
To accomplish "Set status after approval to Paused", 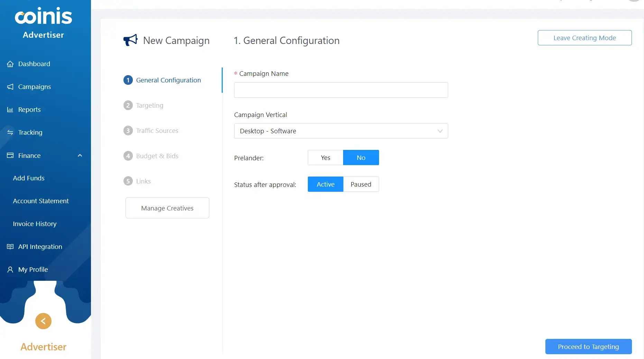I will click(361, 184).
